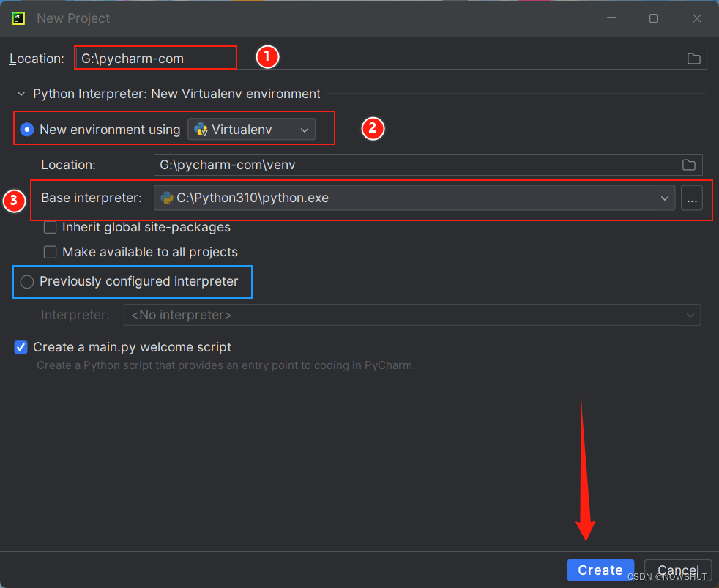Browse for the venv location folder
This screenshot has height=588, width=719.
tap(689, 165)
